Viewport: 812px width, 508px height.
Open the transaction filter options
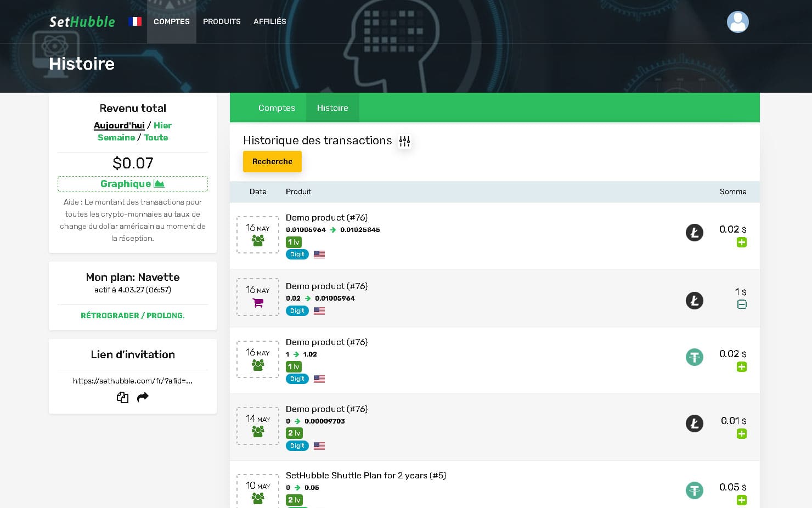click(404, 141)
